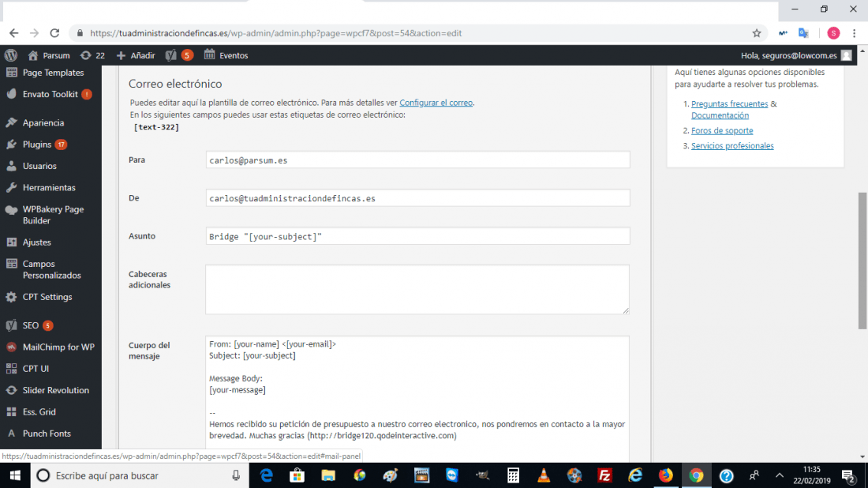Edit the De sender email field
Image resolution: width=868 pixels, height=488 pixels.
[417, 197]
